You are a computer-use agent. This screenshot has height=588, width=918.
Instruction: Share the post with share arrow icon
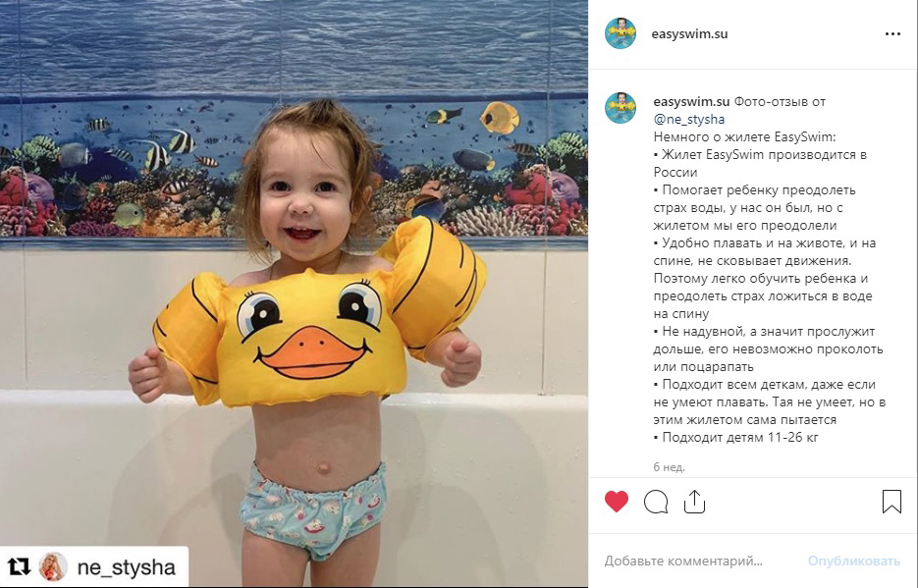click(x=694, y=502)
